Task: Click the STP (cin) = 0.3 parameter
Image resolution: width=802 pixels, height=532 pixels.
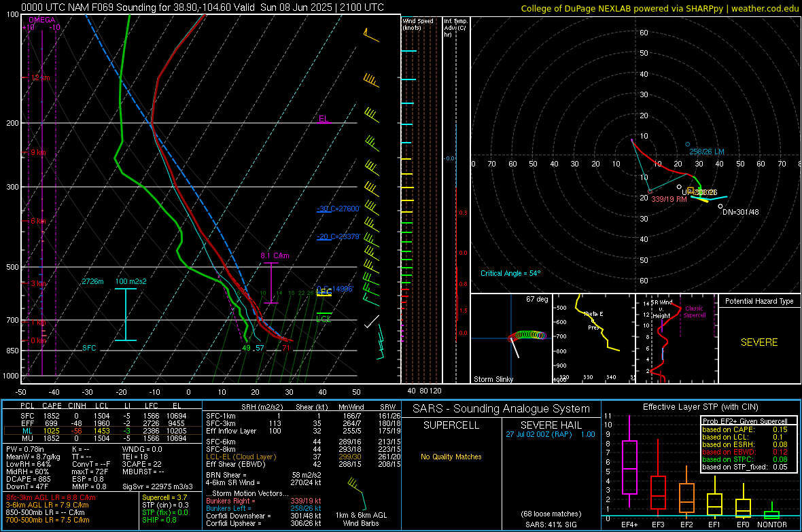Action: click(165, 505)
